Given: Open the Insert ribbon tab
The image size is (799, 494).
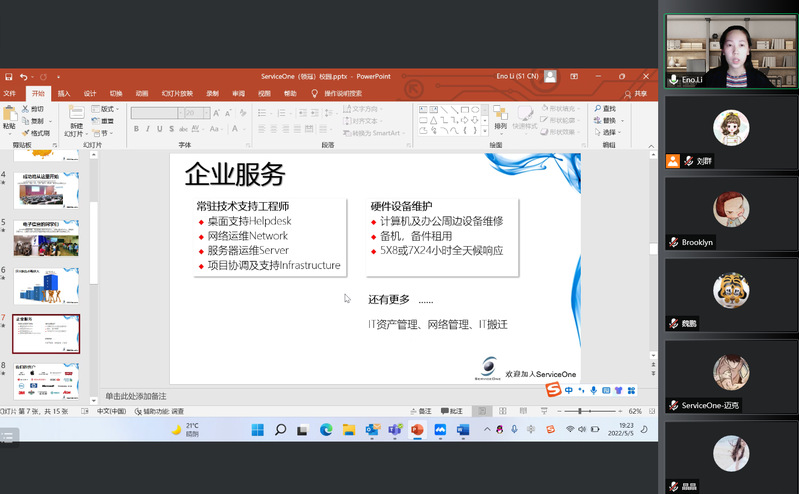Looking at the screenshot, I should point(63,93).
